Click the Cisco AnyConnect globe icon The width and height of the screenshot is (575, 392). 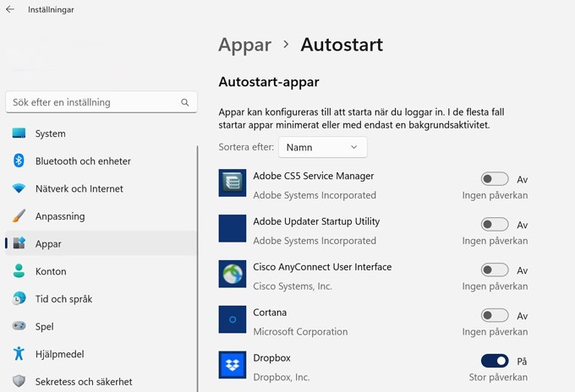coord(233,274)
